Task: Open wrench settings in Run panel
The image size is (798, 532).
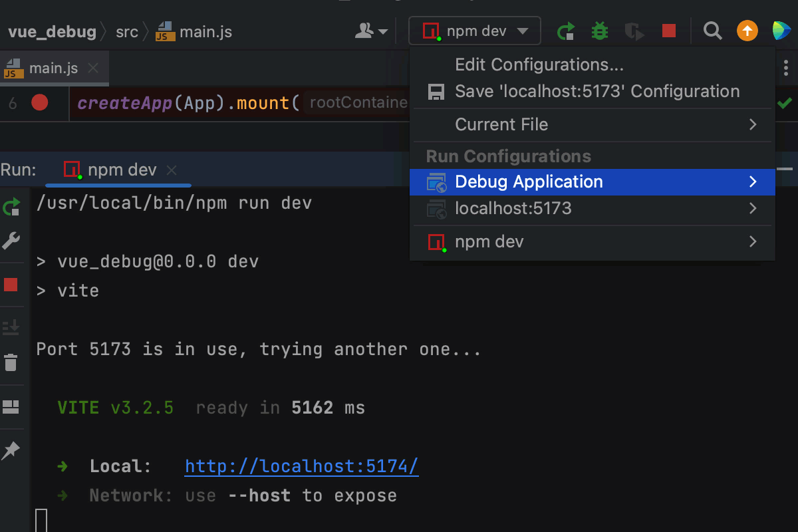Action: (11, 241)
